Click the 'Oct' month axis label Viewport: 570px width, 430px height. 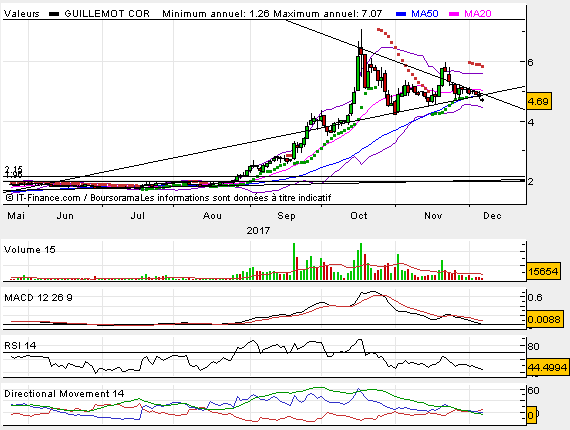[359, 216]
